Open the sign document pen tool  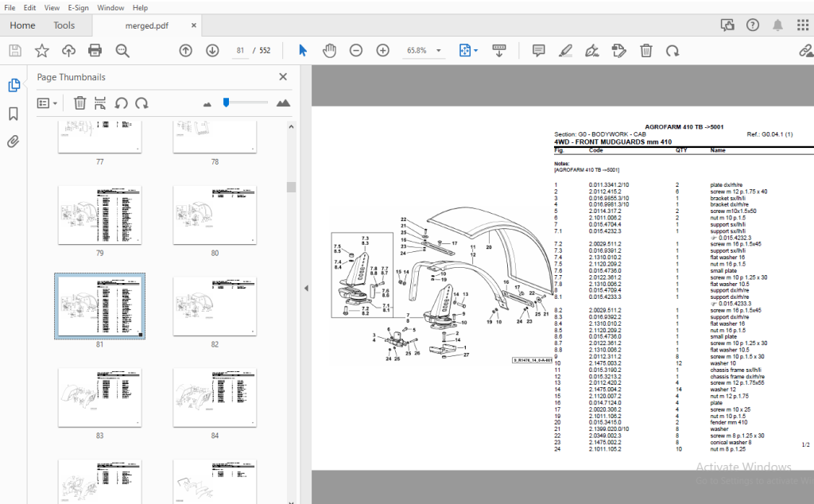591,50
